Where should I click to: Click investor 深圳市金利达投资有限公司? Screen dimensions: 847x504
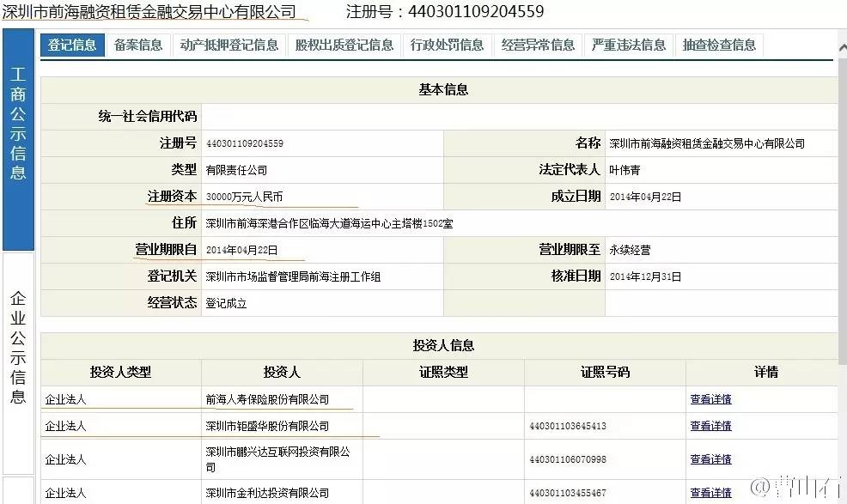click(267, 493)
